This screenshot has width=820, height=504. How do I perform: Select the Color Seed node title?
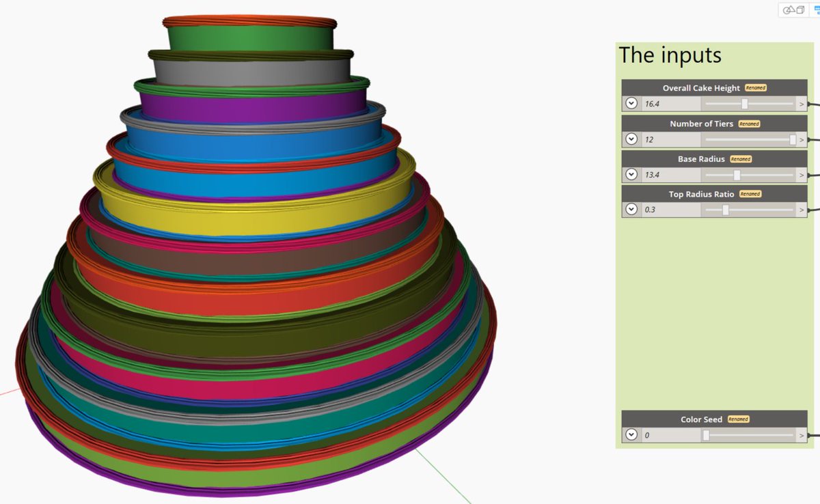tap(701, 419)
